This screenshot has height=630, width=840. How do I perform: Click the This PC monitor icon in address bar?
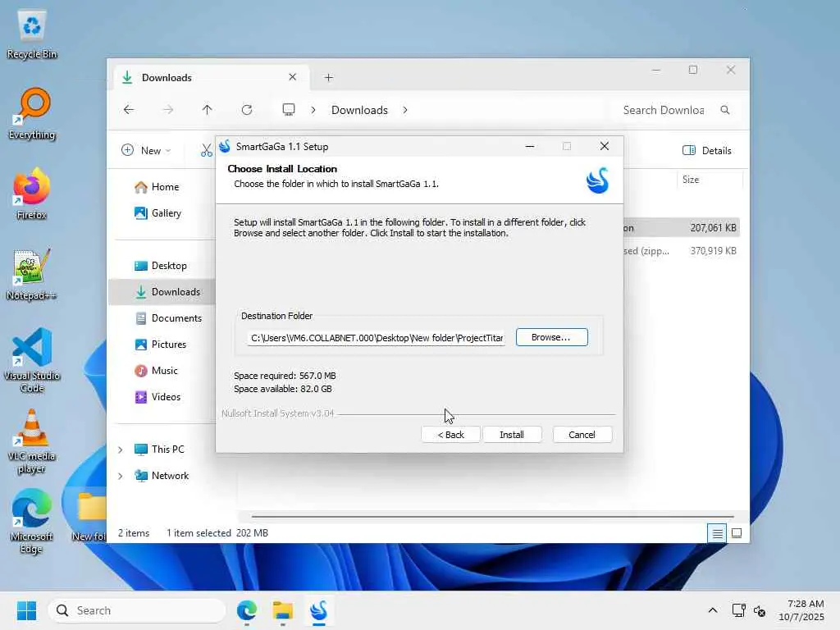(x=289, y=110)
